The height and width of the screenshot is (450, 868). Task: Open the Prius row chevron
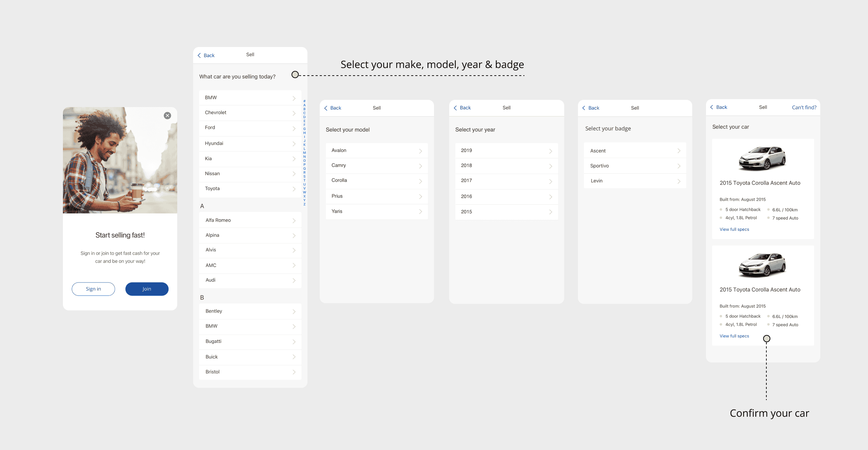tap(421, 197)
